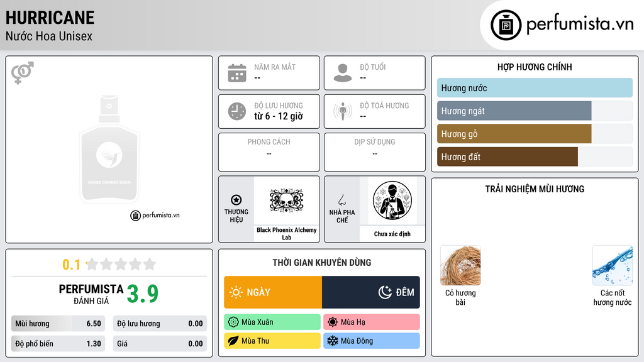Image resolution: width=644 pixels, height=362 pixels.
Task: Click the green 3.9 Perfumista rating
Action: pyautogui.click(x=143, y=294)
